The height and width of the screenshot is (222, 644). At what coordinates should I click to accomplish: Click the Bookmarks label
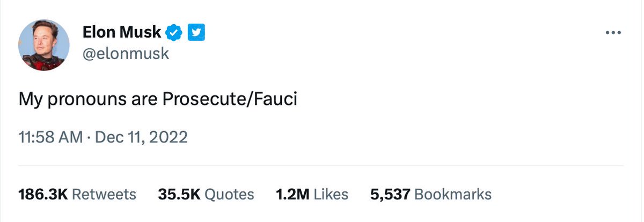point(453,194)
